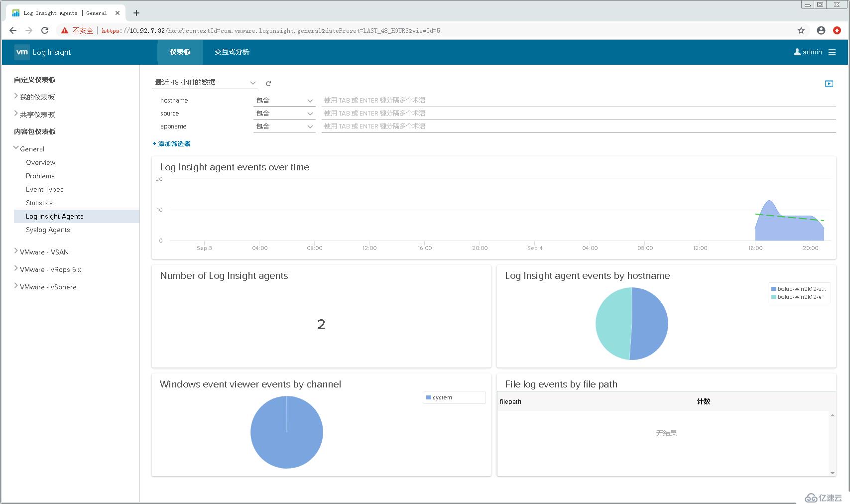This screenshot has height=504, width=850.
Task: Click the filepath column header
Action: pyautogui.click(x=510, y=401)
